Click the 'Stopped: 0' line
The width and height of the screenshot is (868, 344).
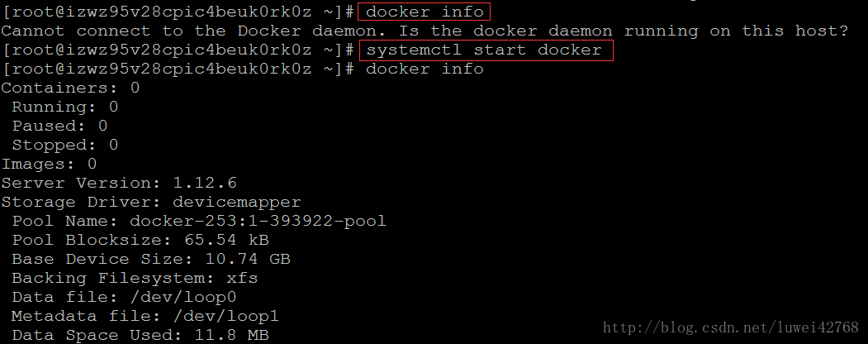tap(64, 146)
